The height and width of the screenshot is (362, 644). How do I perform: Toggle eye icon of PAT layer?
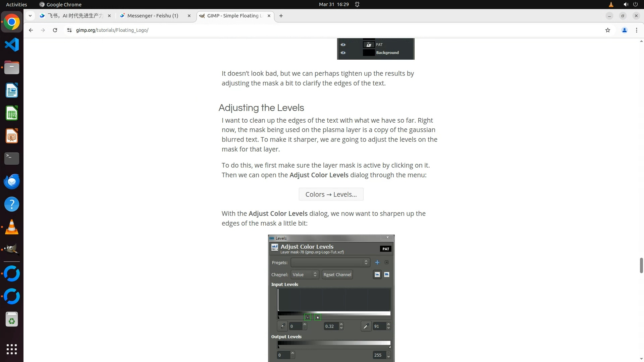tap(343, 45)
